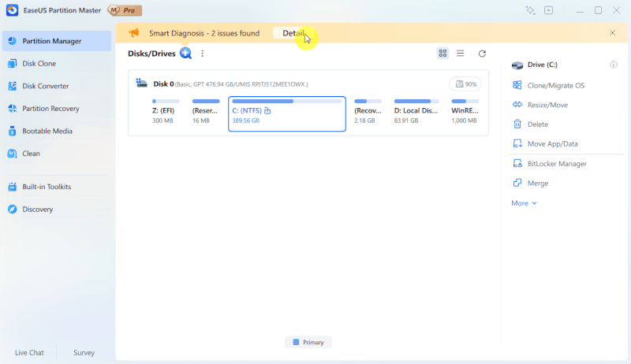Click the Details button in Smart Diagnosis banner
The height and width of the screenshot is (364, 631).
tap(294, 33)
